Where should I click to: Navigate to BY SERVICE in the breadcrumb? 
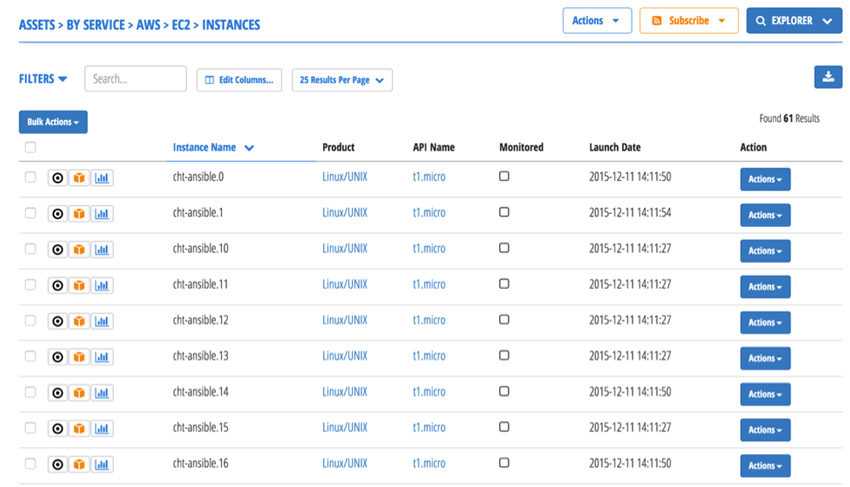coord(96,24)
